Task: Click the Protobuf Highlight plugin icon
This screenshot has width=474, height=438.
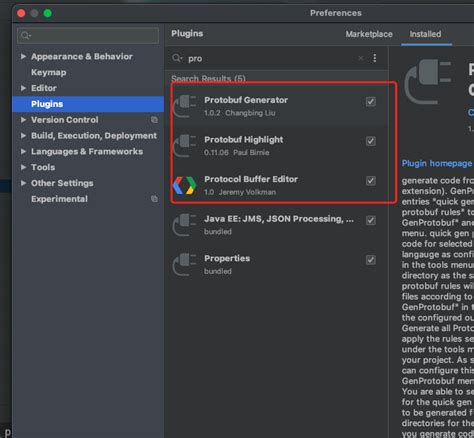Action: pyautogui.click(x=184, y=146)
